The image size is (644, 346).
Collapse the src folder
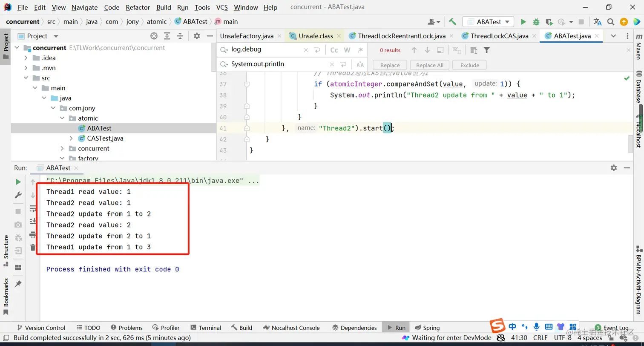[x=26, y=78]
